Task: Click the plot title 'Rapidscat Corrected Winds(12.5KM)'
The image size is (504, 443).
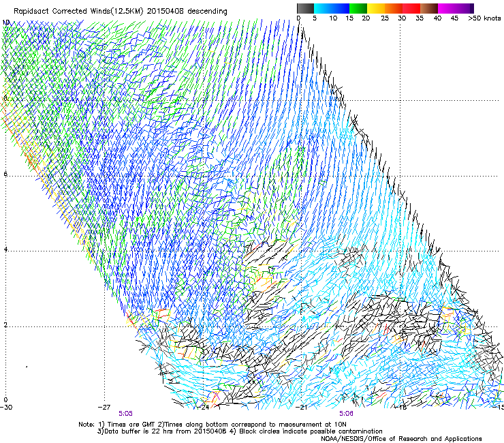Action: tap(78, 12)
